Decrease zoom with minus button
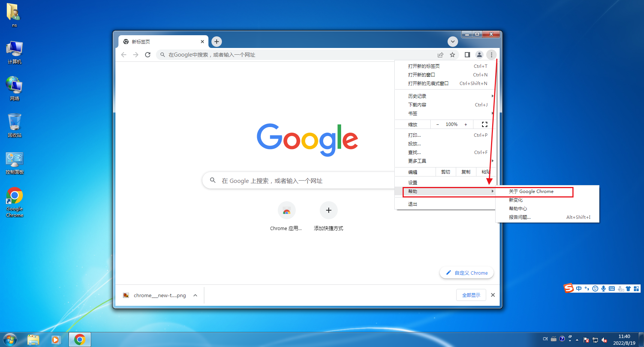Image resolution: width=644 pixels, height=347 pixels. click(437, 124)
